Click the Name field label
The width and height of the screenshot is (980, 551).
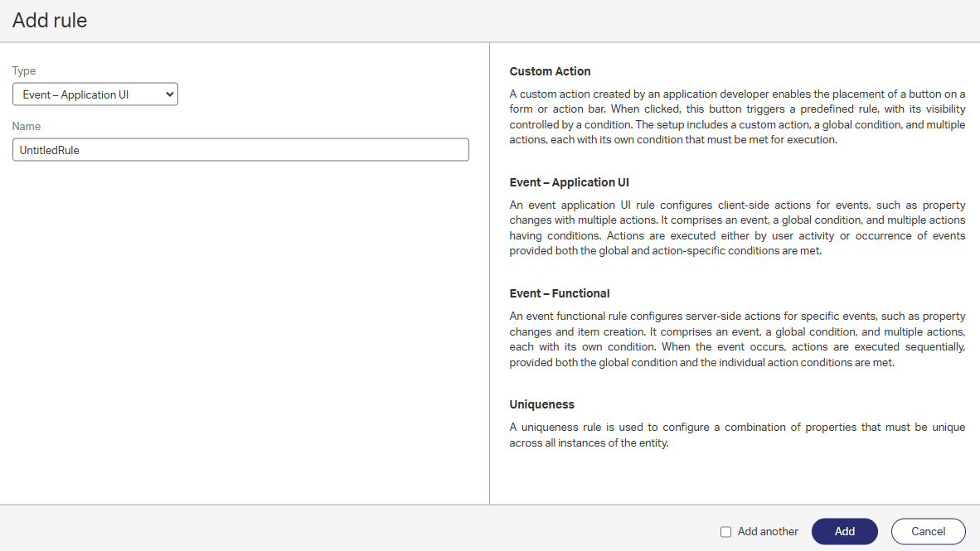(27, 127)
